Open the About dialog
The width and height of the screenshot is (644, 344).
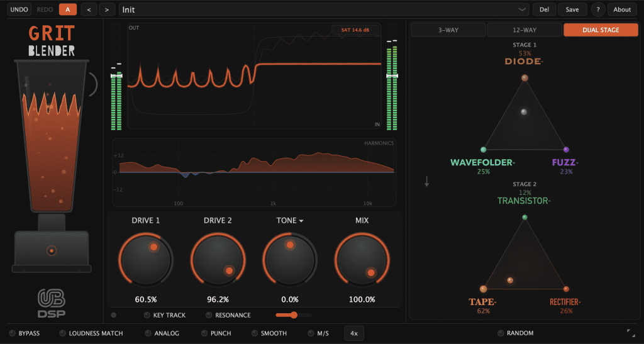tap(622, 9)
